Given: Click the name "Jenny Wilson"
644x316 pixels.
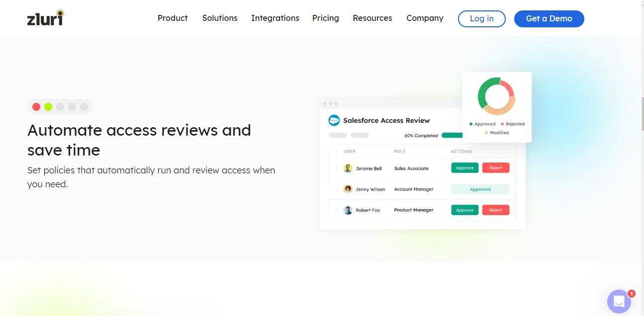Looking at the screenshot, I should coord(370,189).
